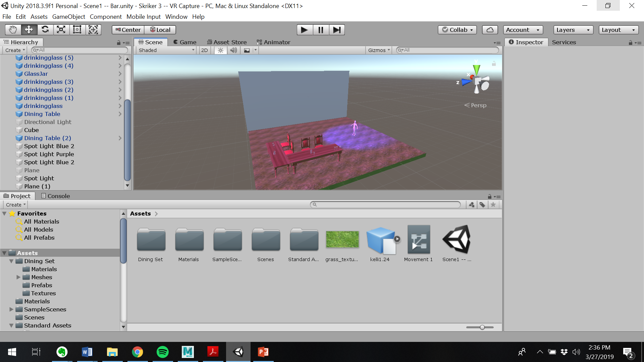The image size is (644, 362).
Task: Click the Collab button
Action: (457, 30)
